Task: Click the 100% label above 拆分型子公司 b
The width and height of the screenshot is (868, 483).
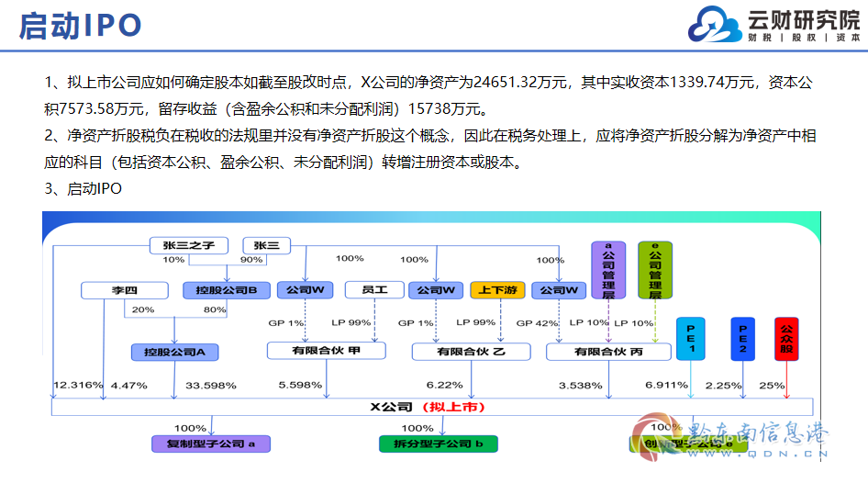Action: click(417, 428)
